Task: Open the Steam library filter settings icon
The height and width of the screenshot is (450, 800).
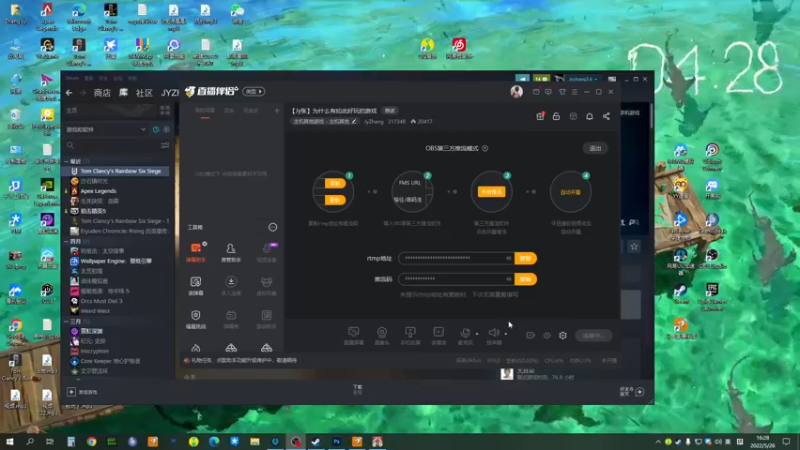Action: [165, 145]
